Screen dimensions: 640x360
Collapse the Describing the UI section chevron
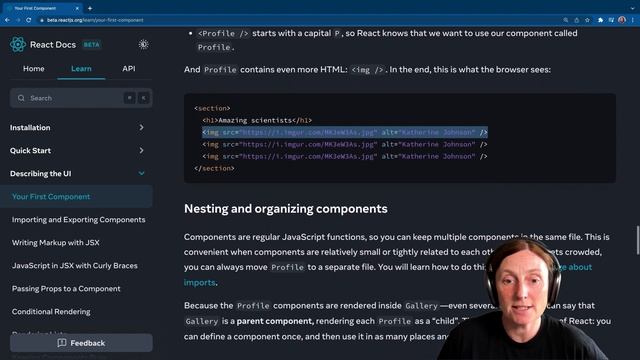click(141, 173)
